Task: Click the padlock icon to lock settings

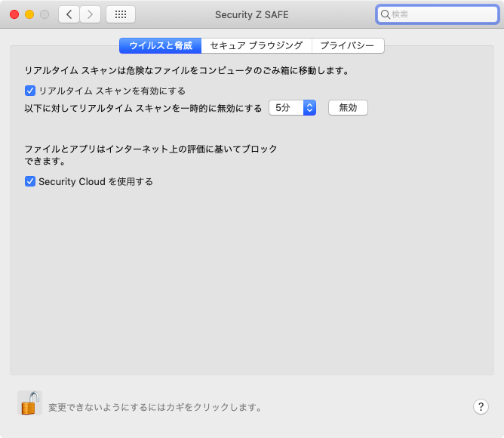Action: [x=29, y=403]
